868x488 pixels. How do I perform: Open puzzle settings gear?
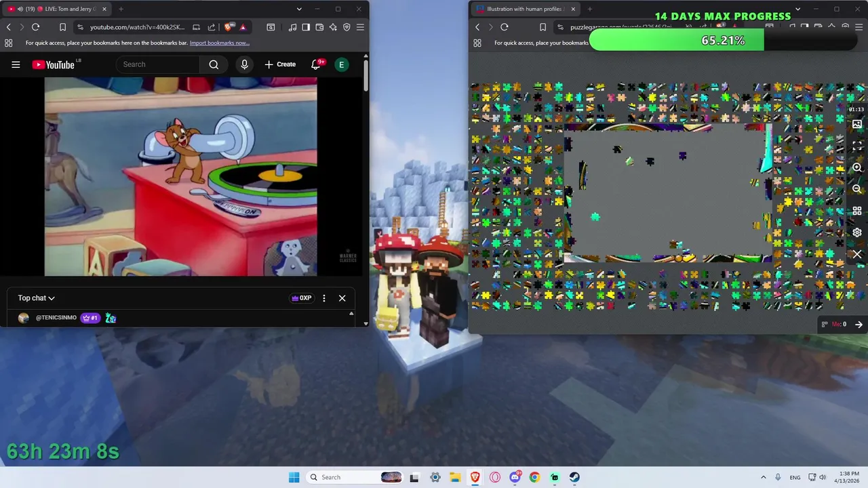click(857, 232)
